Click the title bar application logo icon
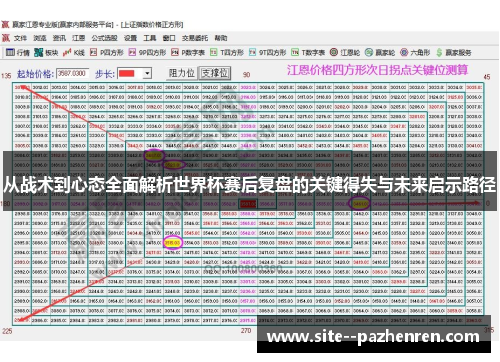The width and height of the screenshot is (500, 362). (x=5, y=24)
